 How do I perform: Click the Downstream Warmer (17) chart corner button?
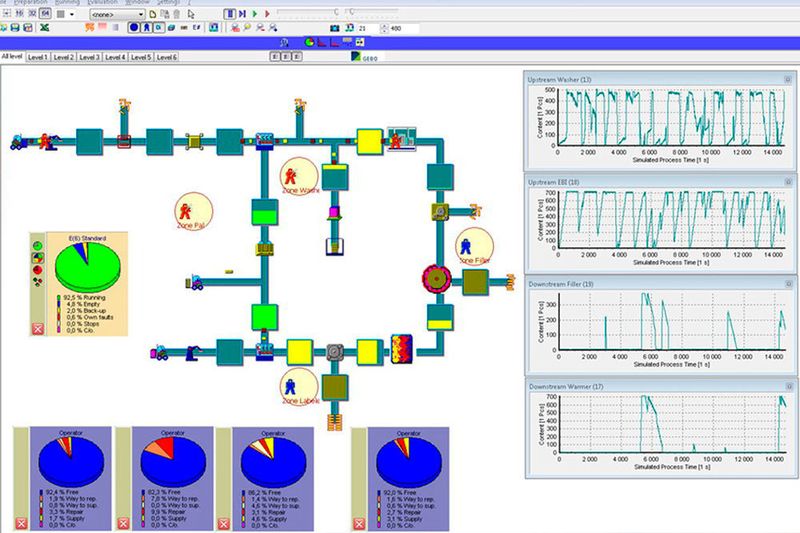(x=788, y=387)
